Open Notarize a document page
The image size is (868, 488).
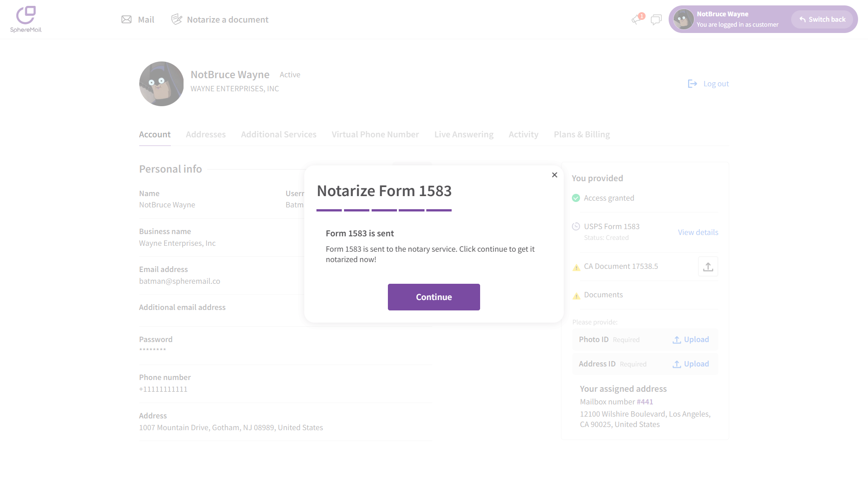coord(220,19)
